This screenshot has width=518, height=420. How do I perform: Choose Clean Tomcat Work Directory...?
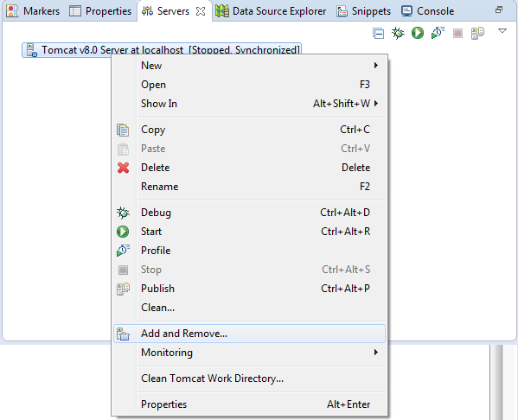coord(249,379)
